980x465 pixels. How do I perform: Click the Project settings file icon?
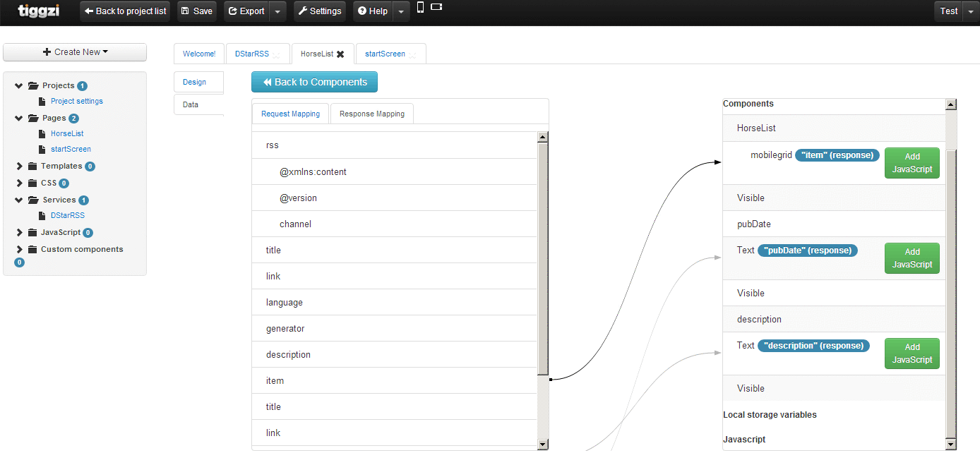point(42,102)
